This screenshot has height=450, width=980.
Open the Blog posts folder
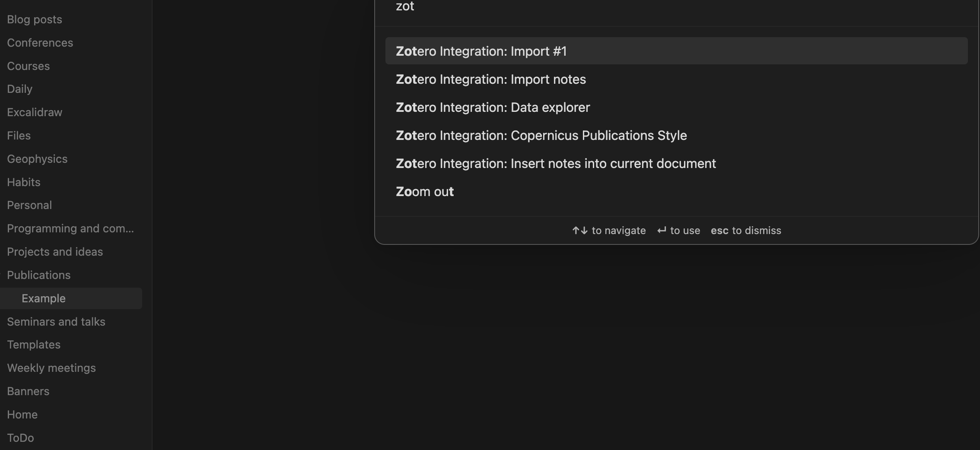pos(34,19)
